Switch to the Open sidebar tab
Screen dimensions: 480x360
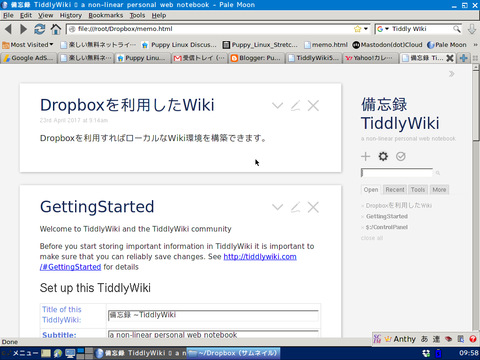tap(371, 190)
